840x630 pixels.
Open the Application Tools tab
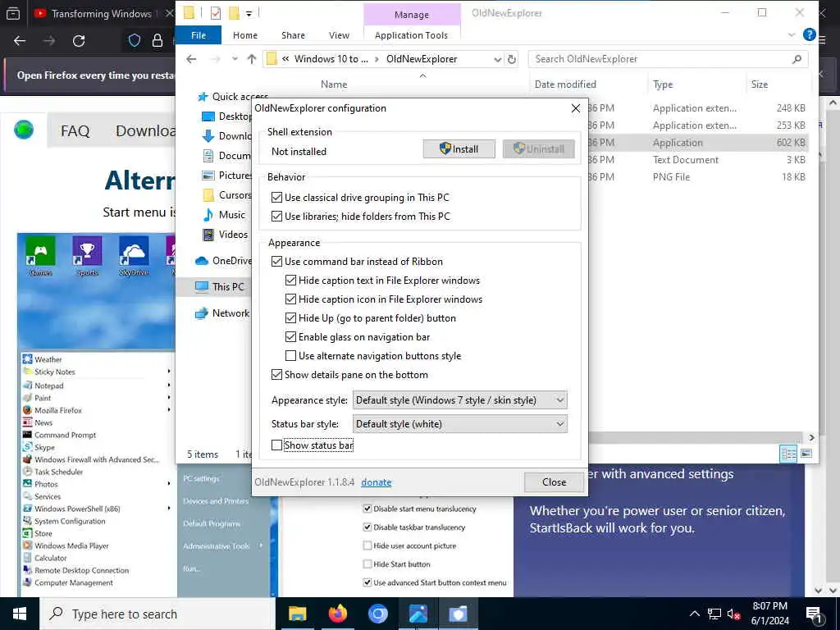[x=411, y=35]
